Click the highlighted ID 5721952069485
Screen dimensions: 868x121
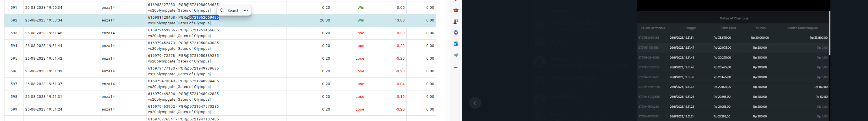point(204,18)
